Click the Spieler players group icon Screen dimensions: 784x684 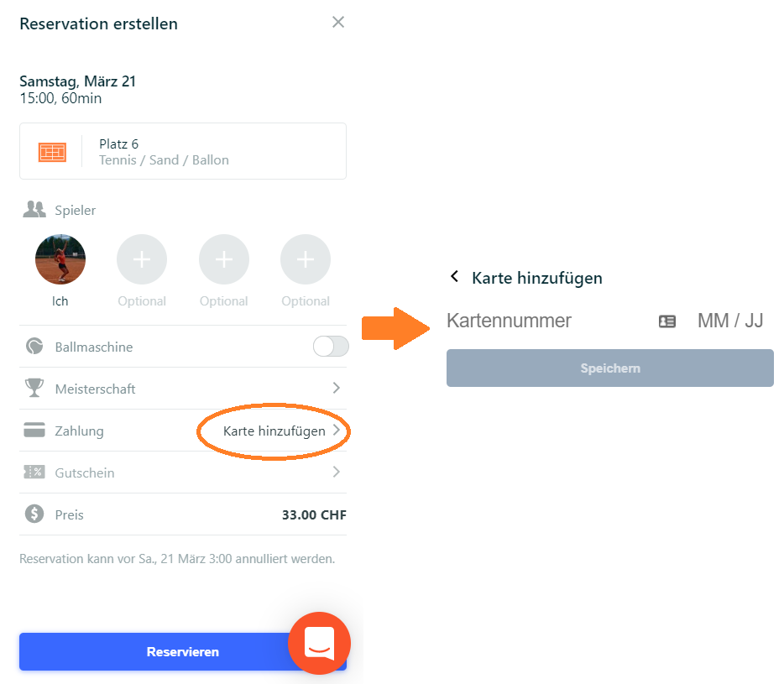tap(34, 210)
